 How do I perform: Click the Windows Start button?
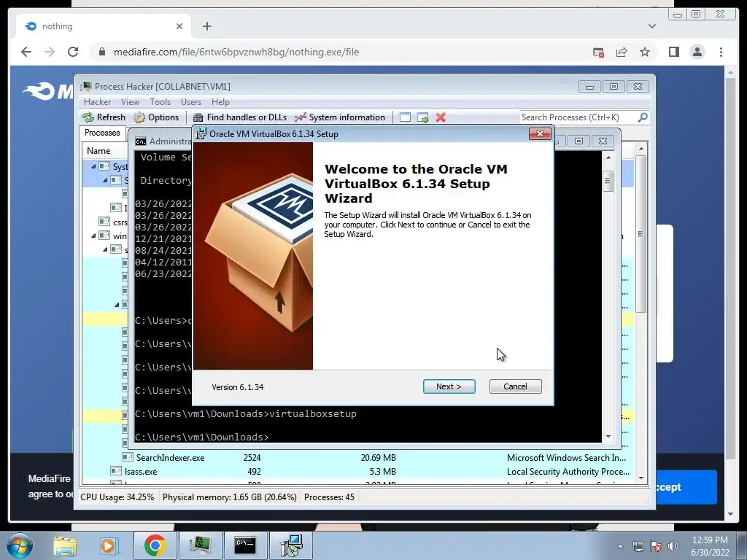coord(20,545)
